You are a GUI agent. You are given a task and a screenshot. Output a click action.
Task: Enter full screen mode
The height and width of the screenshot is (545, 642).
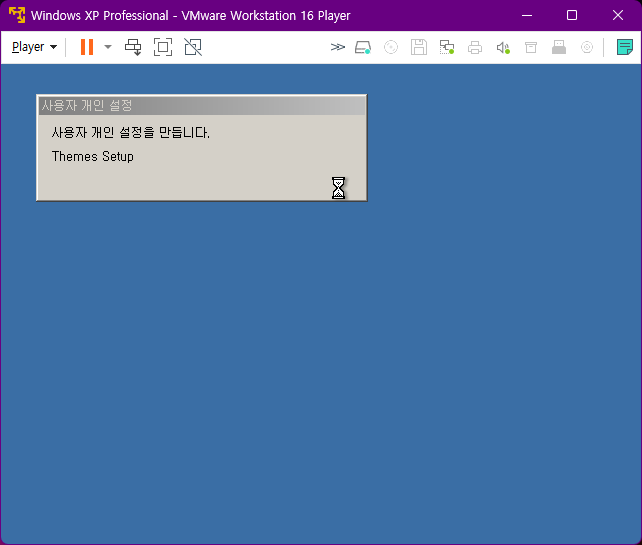[x=163, y=47]
